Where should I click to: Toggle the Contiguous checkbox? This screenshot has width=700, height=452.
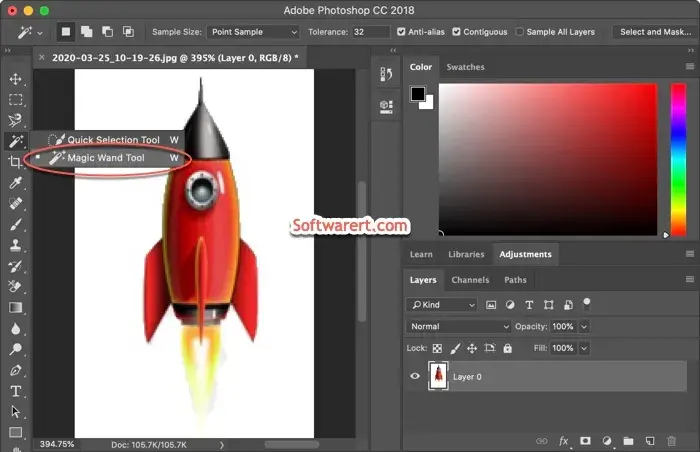tap(456, 32)
